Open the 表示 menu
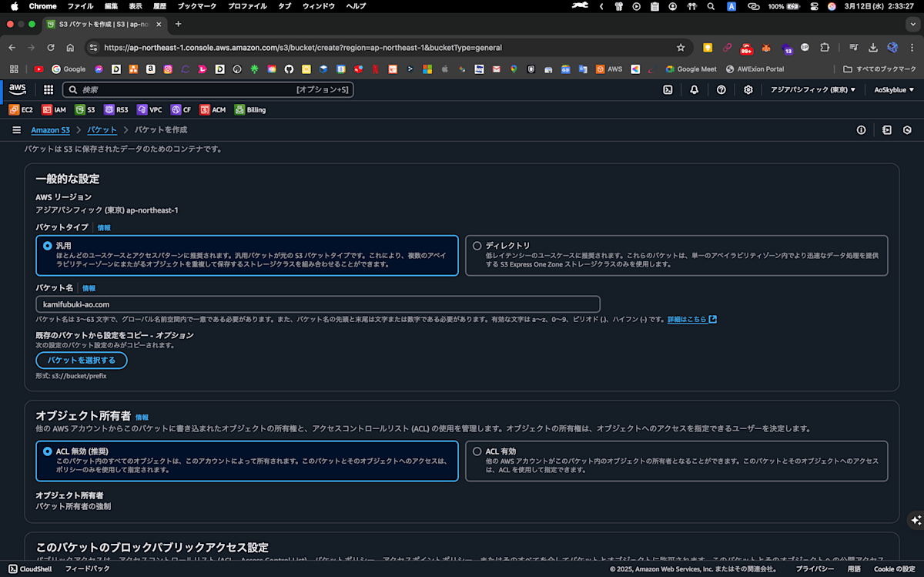 tap(136, 6)
